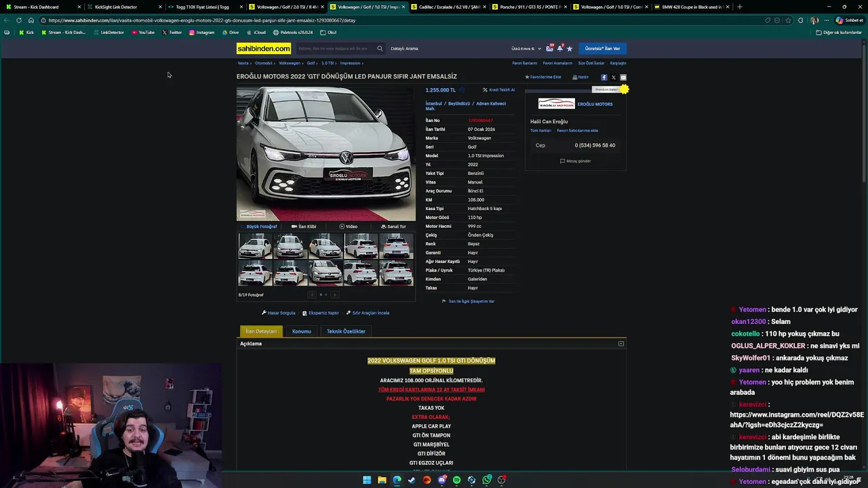Reload the page in browser
868x488 pixels.
coord(18,20)
